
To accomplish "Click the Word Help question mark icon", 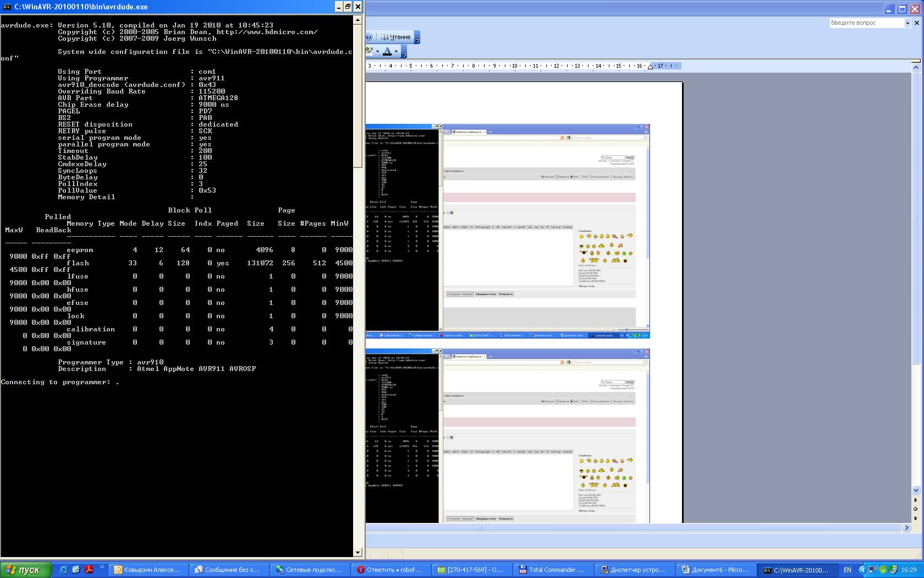I will pyautogui.click(x=369, y=37).
